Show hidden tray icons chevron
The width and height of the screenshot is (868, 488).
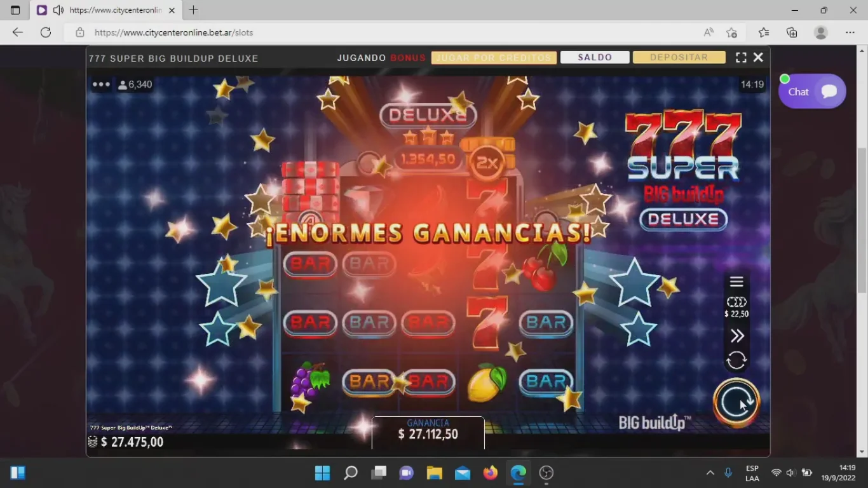(710, 473)
